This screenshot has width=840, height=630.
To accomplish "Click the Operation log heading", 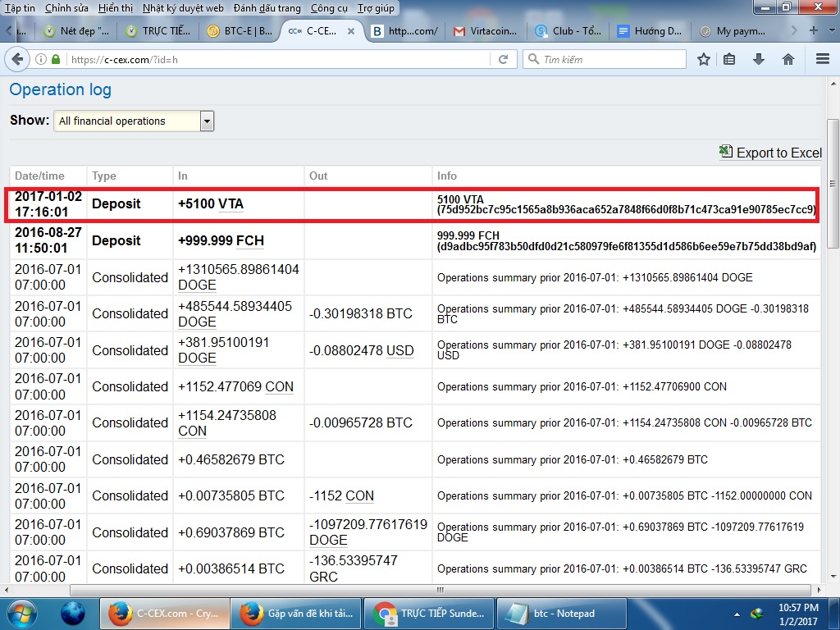I will point(61,89).
